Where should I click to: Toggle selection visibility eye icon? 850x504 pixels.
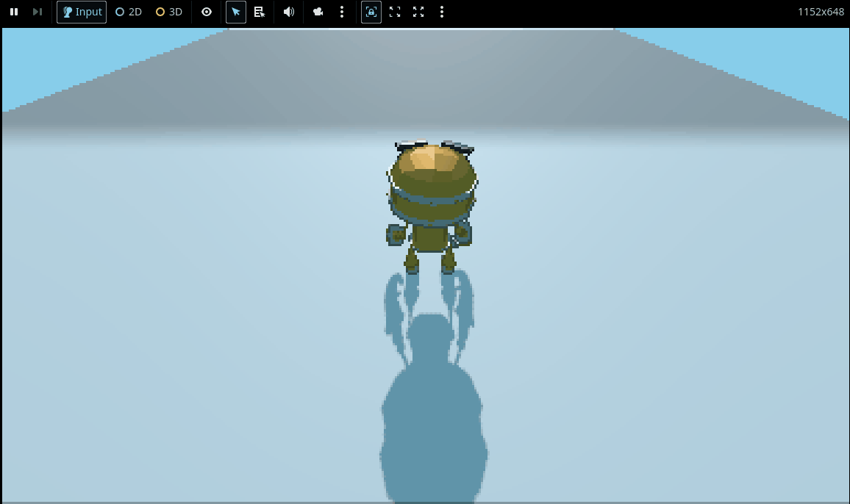(x=207, y=12)
